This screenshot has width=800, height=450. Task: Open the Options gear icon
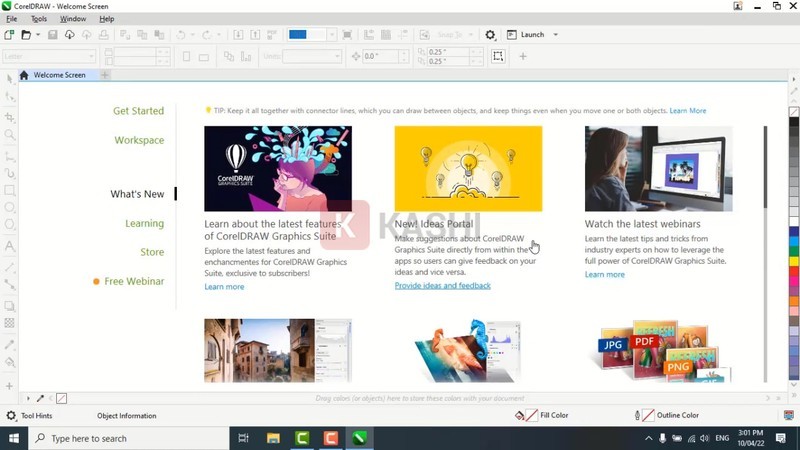point(490,35)
